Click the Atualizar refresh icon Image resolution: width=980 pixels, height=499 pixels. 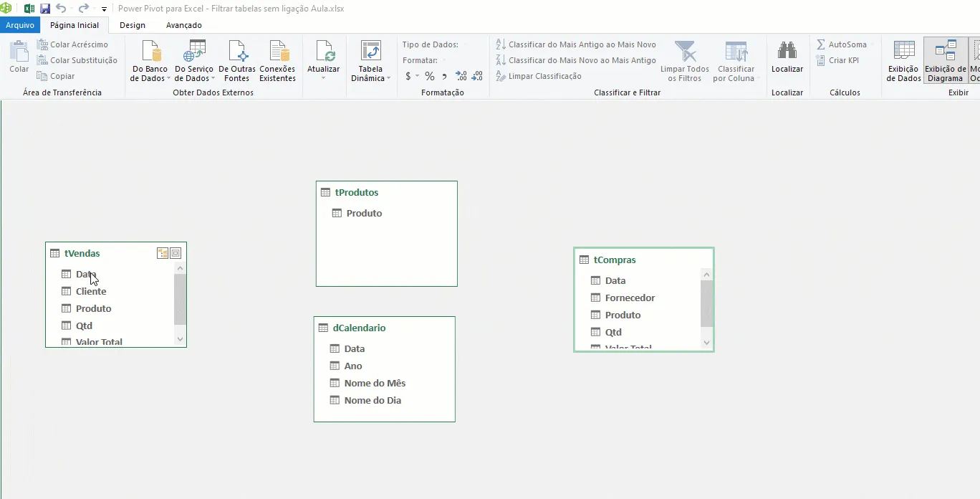coord(325,52)
